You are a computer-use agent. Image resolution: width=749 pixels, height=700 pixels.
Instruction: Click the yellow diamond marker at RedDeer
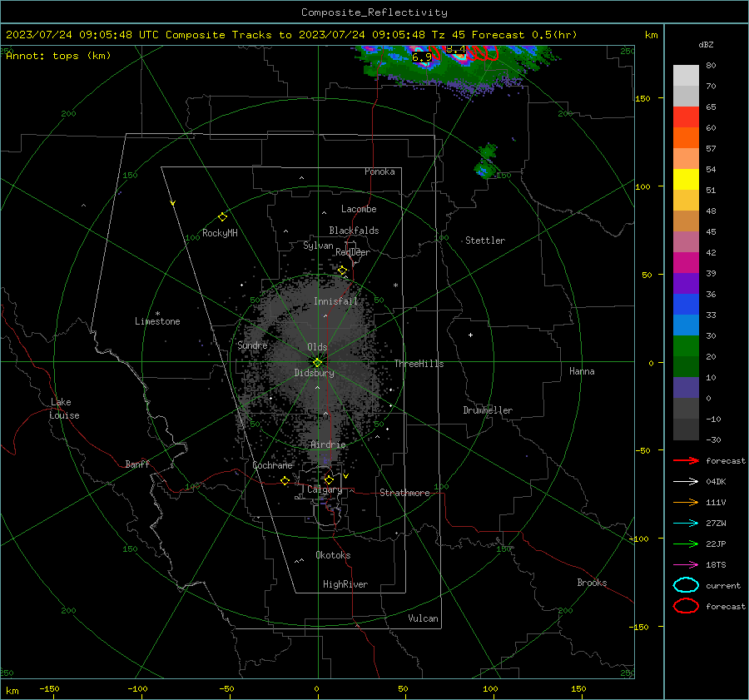[342, 271]
